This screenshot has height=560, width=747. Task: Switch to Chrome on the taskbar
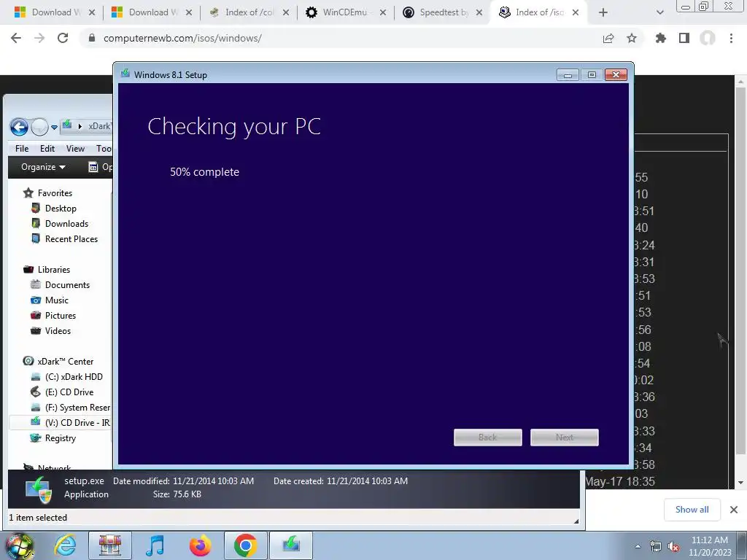click(x=245, y=545)
